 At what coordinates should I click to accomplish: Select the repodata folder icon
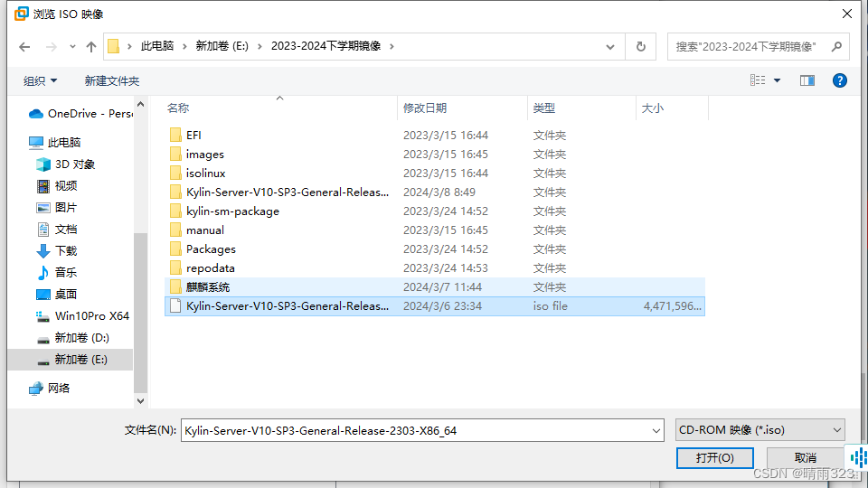(175, 267)
